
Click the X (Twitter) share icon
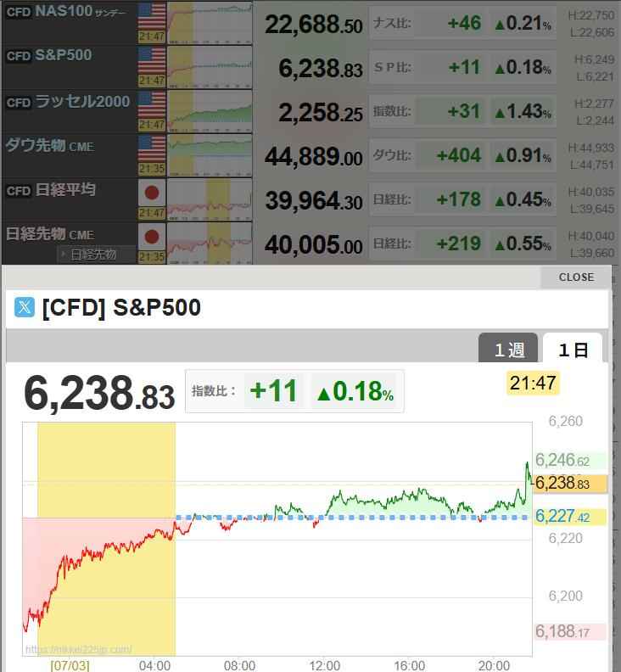pyautogui.click(x=25, y=307)
